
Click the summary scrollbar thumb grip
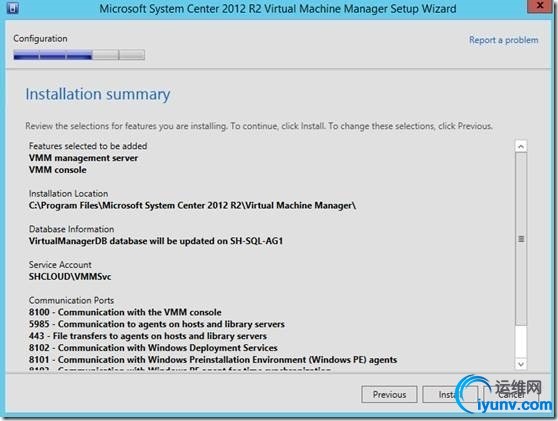click(521, 239)
